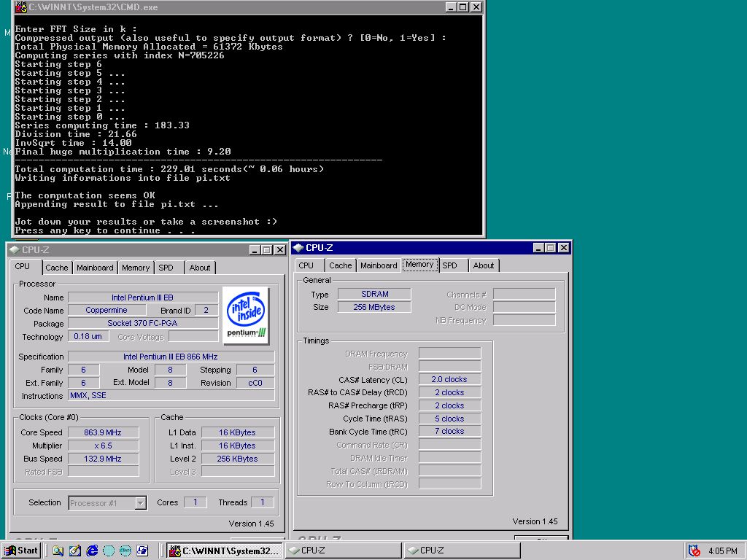747x560 pixels.
Task: Click the processor Name field 'Intel Pentium III EB'
Action: click(143, 297)
